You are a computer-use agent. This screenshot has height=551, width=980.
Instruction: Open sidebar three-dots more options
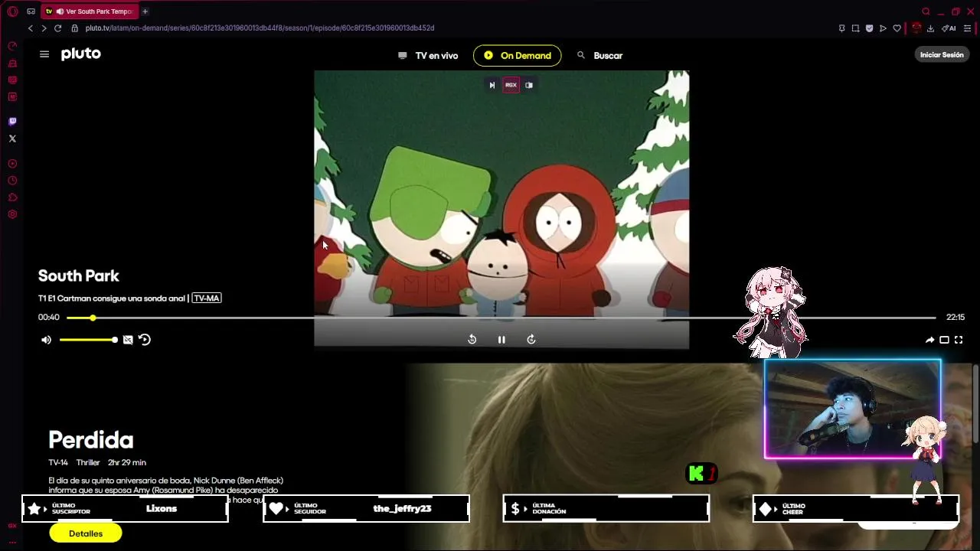12,542
